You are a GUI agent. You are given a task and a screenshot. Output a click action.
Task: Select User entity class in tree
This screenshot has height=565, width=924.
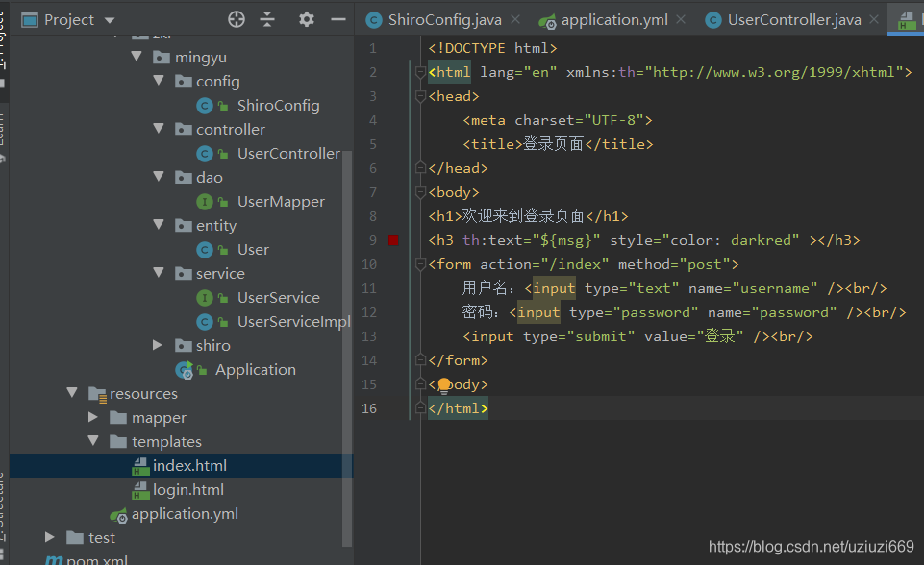point(253,250)
